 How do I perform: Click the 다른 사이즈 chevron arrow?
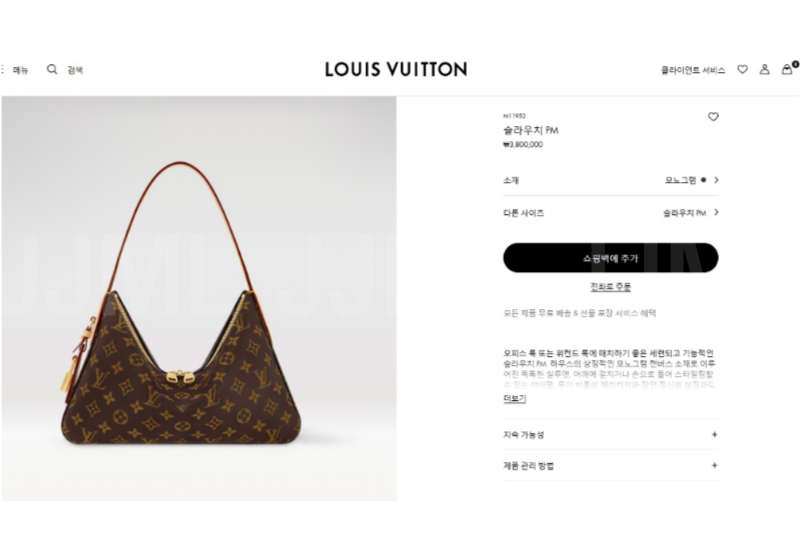(716, 213)
